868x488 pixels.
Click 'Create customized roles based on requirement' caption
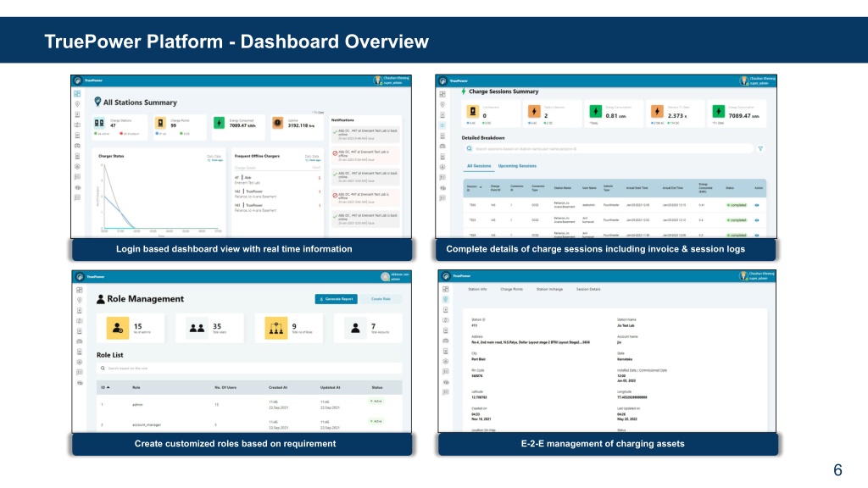[x=236, y=444]
